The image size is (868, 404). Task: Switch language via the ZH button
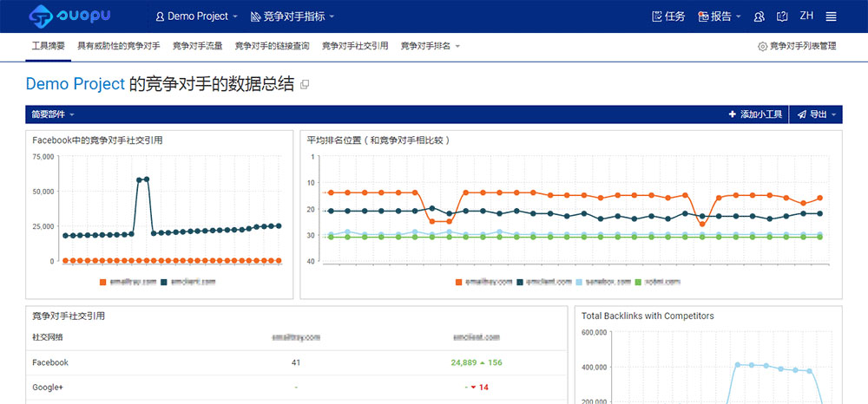tap(806, 16)
